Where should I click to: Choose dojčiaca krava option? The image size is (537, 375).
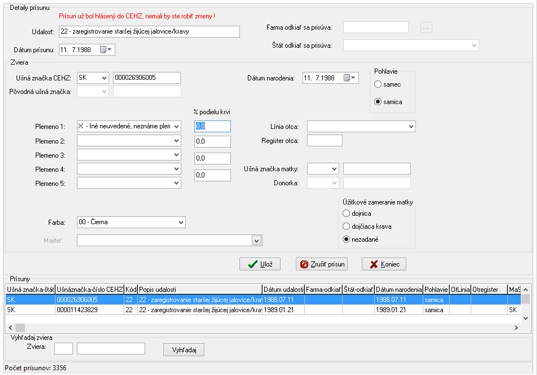click(x=346, y=226)
